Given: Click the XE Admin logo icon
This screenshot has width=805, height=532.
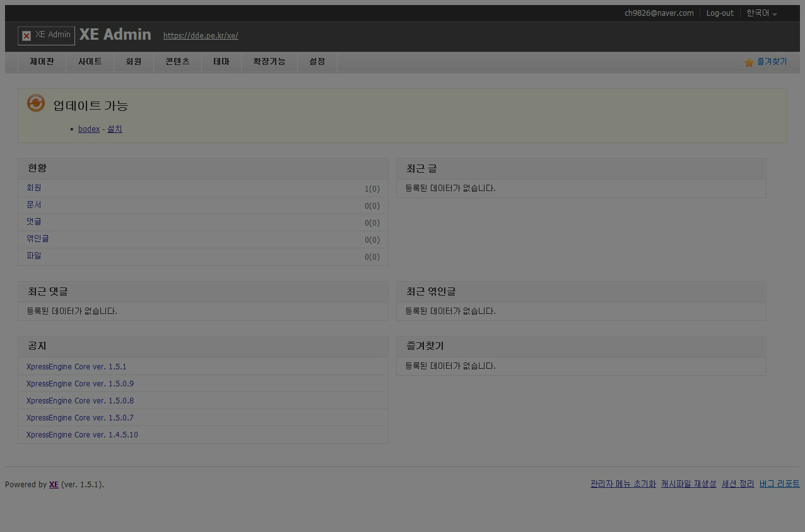Looking at the screenshot, I should click(26, 35).
